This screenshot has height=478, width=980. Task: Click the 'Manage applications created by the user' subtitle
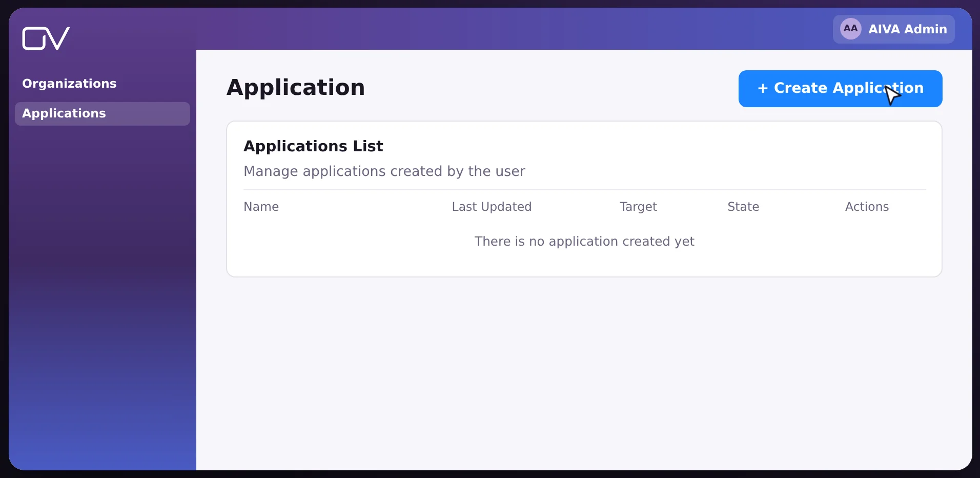pos(384,171)
